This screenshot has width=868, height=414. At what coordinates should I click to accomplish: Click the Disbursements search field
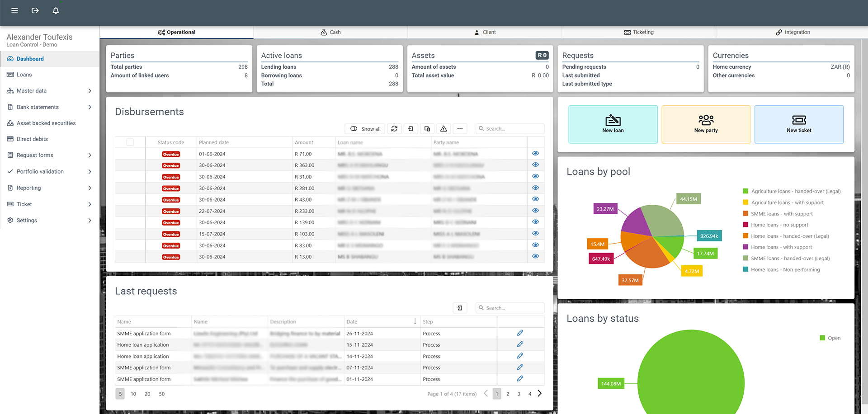pos(510,129)
